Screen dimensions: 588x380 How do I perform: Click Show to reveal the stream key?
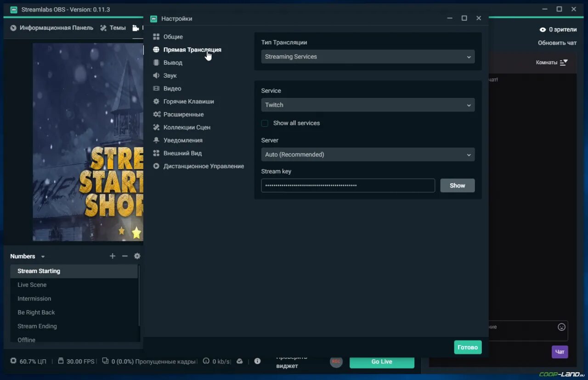pyautogui.click(x=458, y=186)
